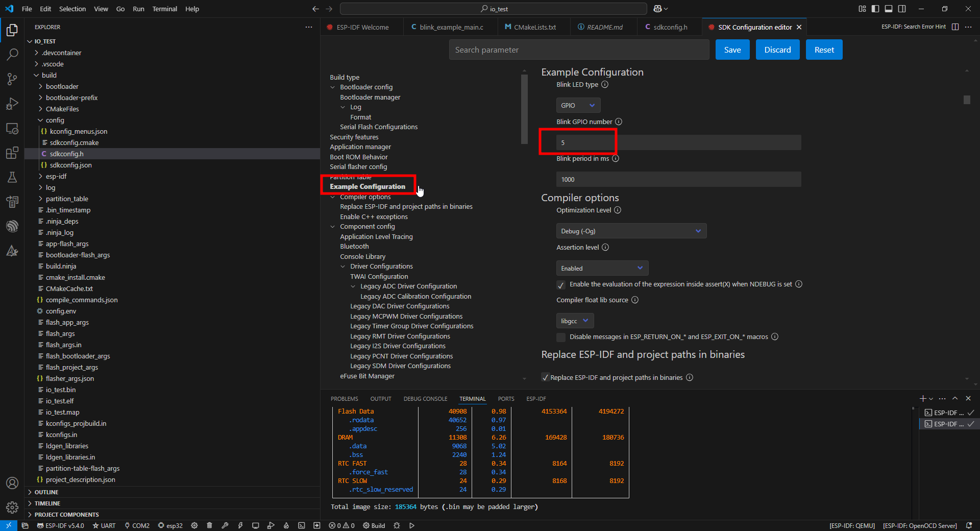Image resolution: width=980 pixels, height=531 pixels.
Task: Open the Assertion level Enabled dropdown
Action: pyautogui.click(x=602, y=268)
